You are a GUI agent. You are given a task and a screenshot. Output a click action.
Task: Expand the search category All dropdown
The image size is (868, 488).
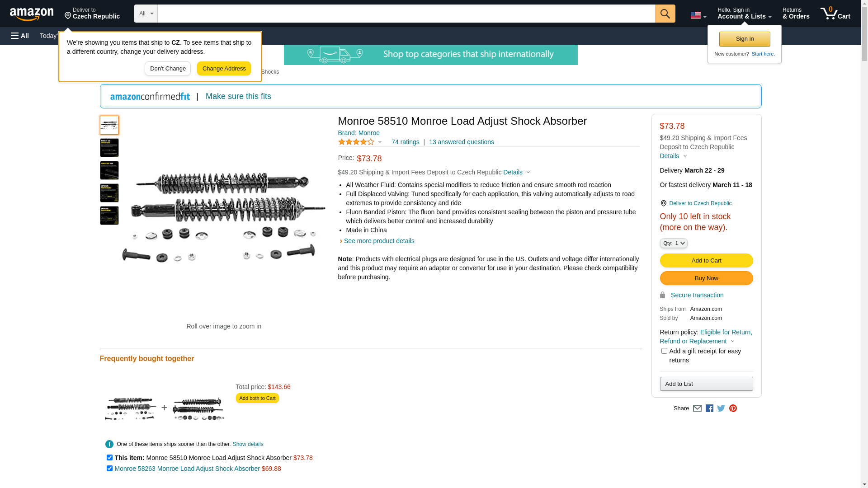click(x=146, y=14)
